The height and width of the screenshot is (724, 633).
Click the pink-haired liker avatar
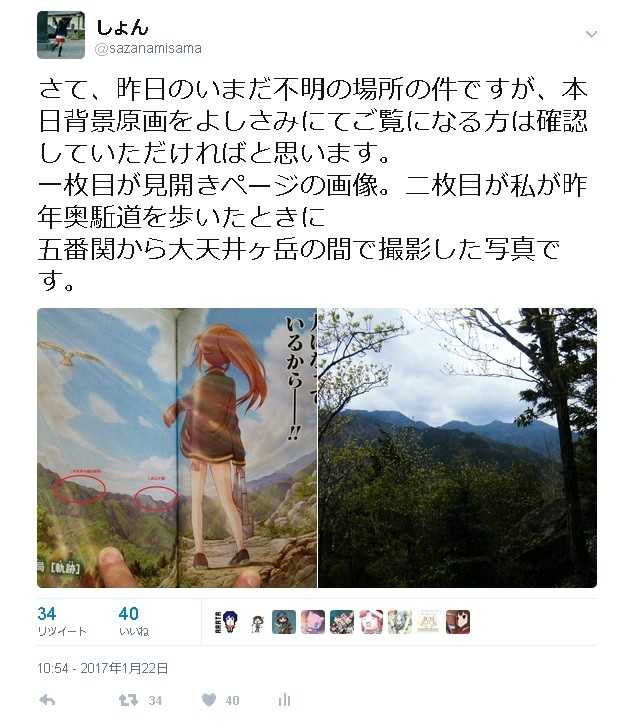click(313, 621)
